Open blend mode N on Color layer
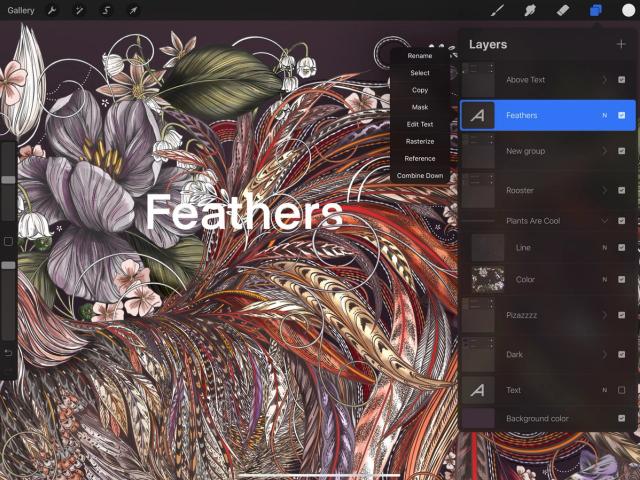 click(x=604, y=279)
